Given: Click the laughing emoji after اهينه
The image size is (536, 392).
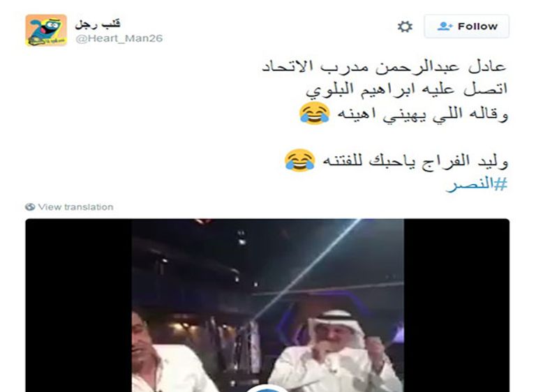Looking at the screenshot, I should click(315, 113).
